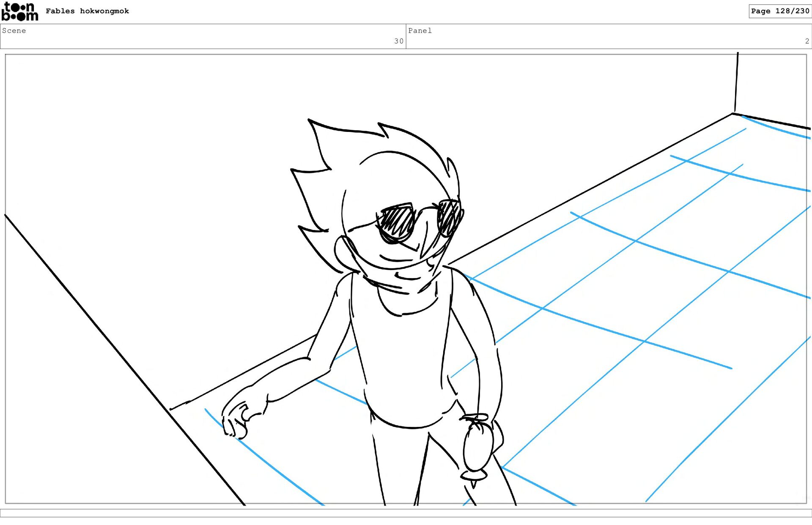Select the Scene label
The image size is (812, 525).
pos(14,30)
